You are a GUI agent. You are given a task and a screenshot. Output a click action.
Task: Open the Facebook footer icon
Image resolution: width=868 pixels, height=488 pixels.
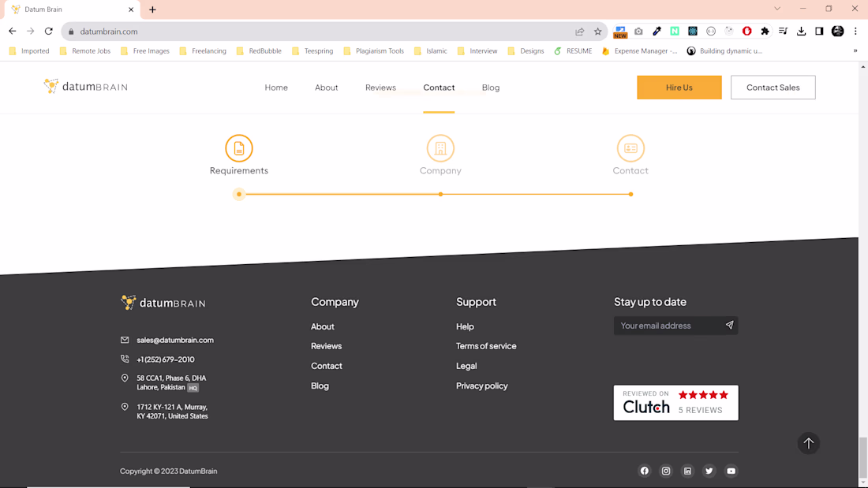645,471
